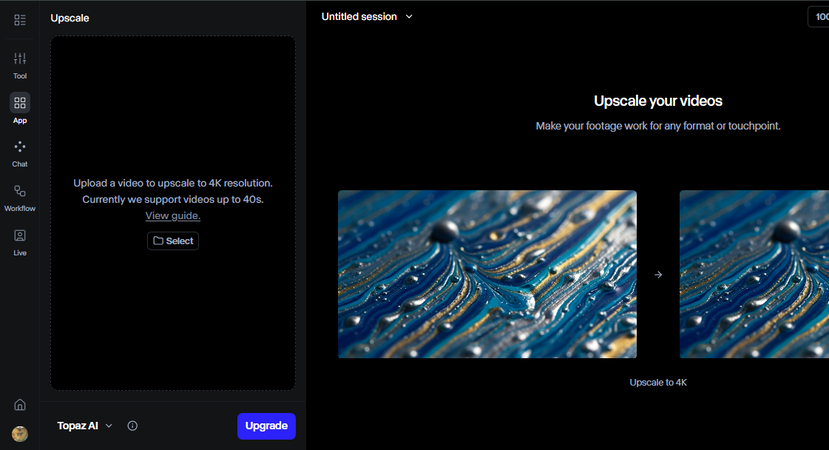This screenshot has width=829, height=450.
Task: Click the Upscale panel title
Action: click(70, 18)
